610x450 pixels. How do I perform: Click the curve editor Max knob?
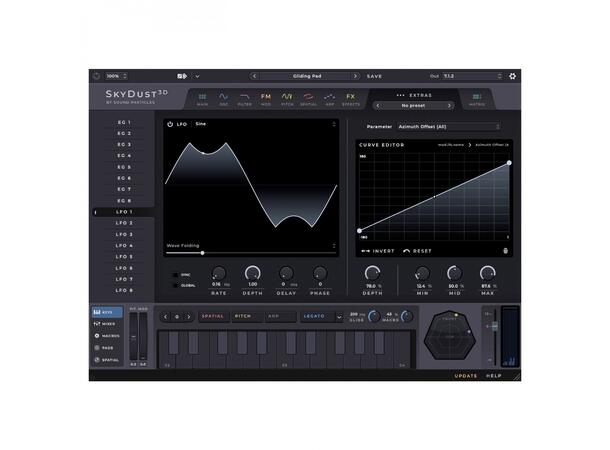pos(487,273)
